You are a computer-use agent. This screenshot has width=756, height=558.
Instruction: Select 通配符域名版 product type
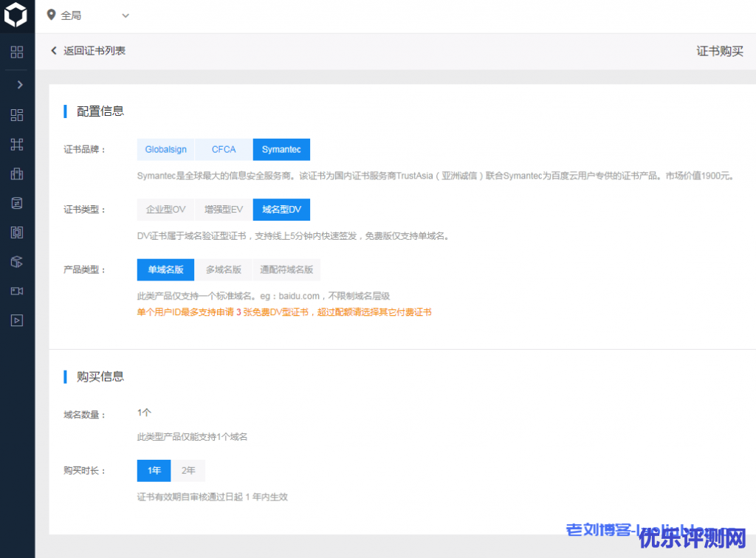tap(286, 270)
